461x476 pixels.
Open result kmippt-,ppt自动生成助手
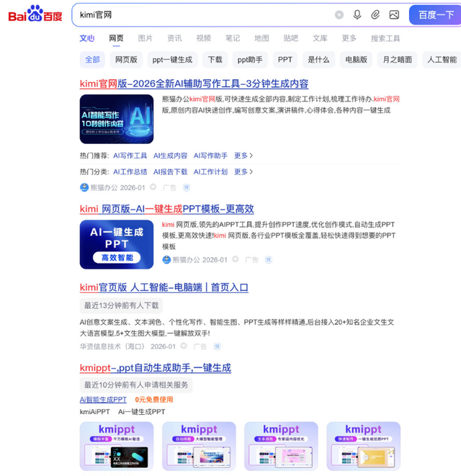pos(155,368)
